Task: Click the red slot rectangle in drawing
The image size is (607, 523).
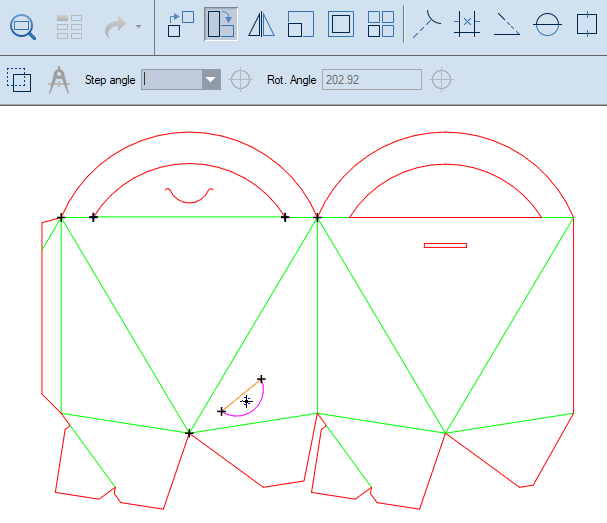Action: pyautogui.click(x=445, y=245)
